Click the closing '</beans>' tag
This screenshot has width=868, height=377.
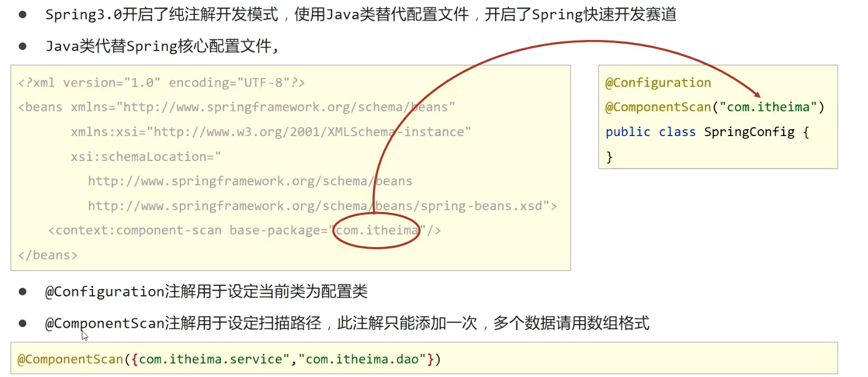48,255
